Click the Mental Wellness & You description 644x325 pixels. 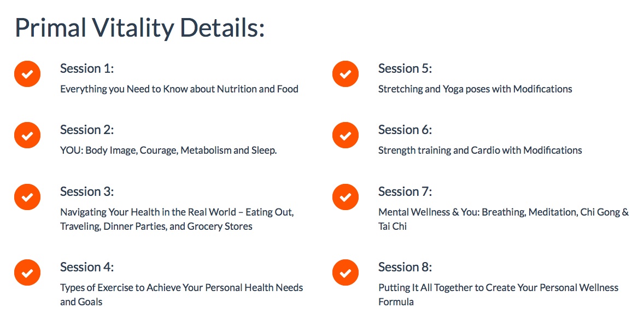tap(504, 219)
